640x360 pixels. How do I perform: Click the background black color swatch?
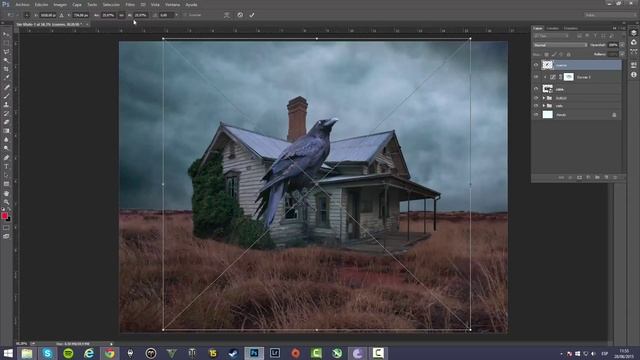click(x=9, y=219)
